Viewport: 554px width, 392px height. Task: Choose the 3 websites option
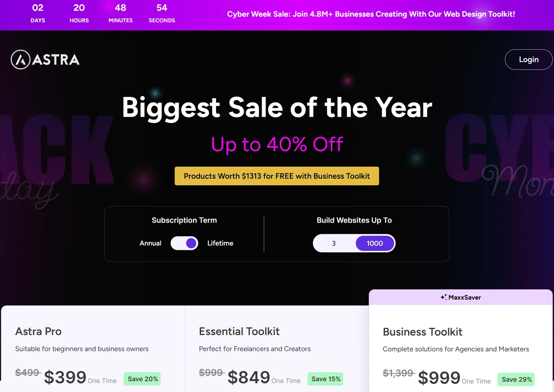334,243
